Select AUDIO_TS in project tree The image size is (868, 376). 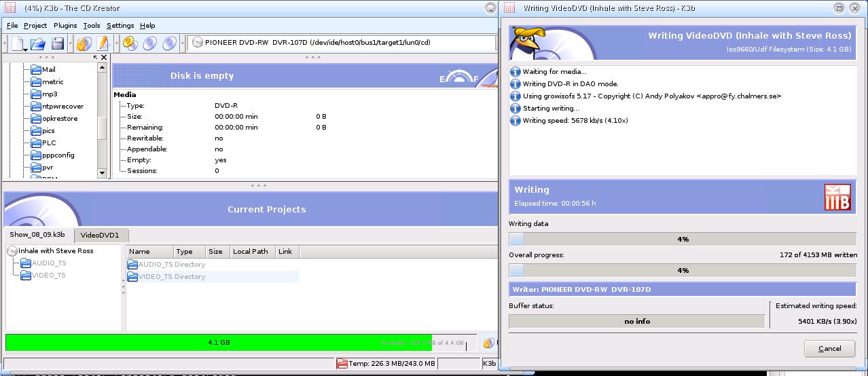tap(49, 263)
